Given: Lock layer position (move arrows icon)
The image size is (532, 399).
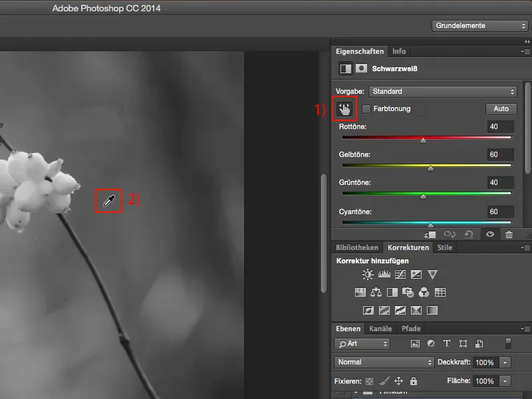Looking at the screenshot, I should click(x=398, y=380).
